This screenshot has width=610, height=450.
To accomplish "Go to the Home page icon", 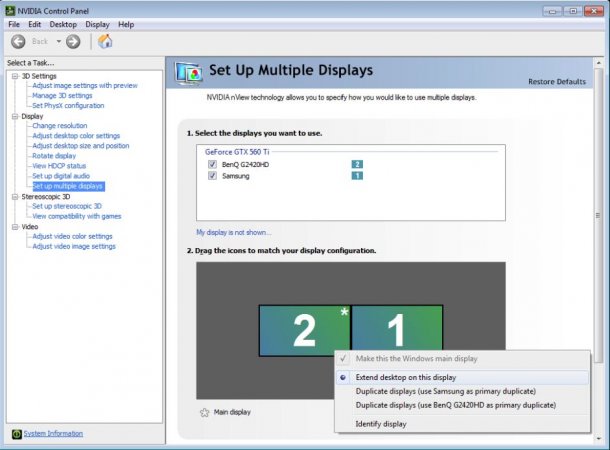I will 105,41.
